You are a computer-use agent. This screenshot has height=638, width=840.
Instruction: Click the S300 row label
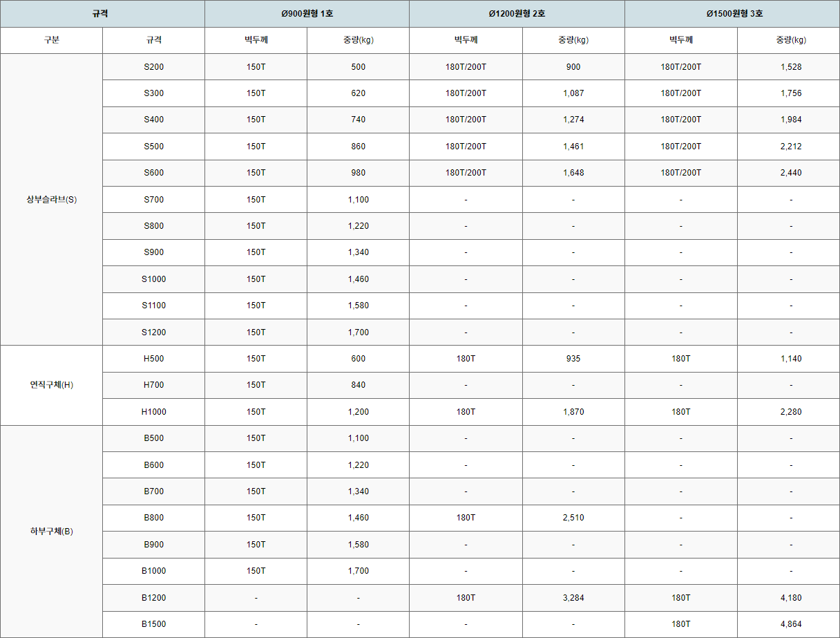(153, 93)
